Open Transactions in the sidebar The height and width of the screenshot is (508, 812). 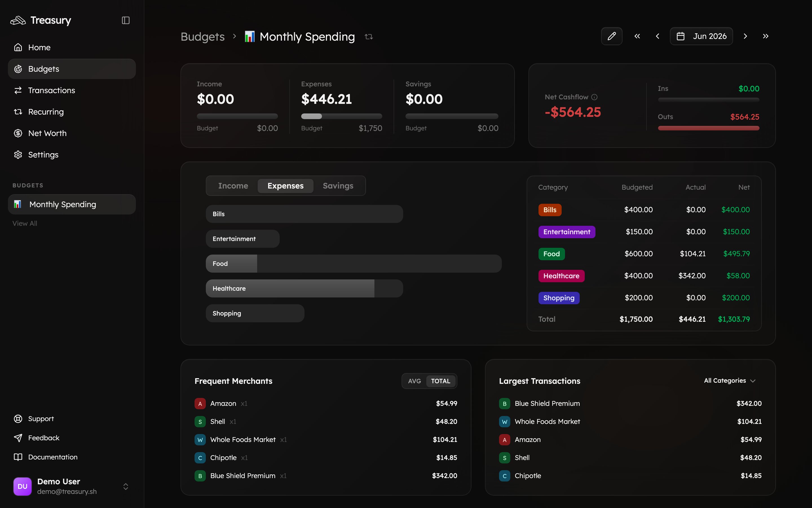72,90
